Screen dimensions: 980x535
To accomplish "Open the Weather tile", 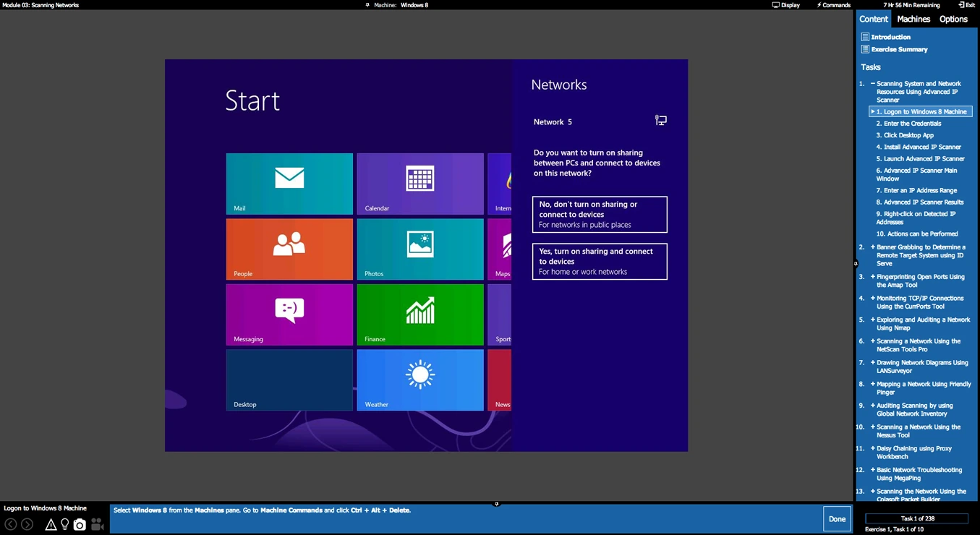I will [x=420, y=380].
